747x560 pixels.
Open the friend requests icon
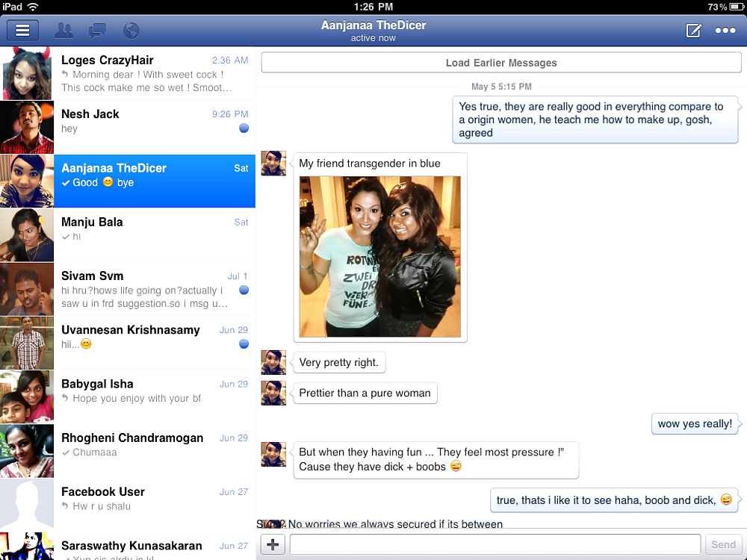coord(64,31)
